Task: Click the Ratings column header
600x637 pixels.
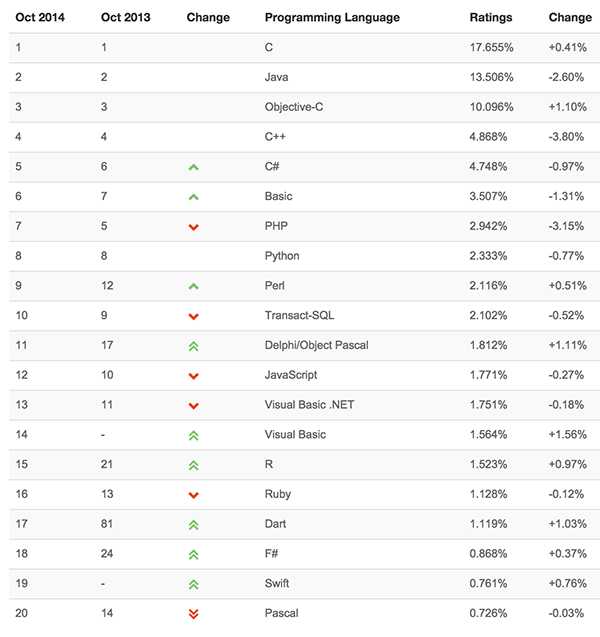Action: click(489, 17)
